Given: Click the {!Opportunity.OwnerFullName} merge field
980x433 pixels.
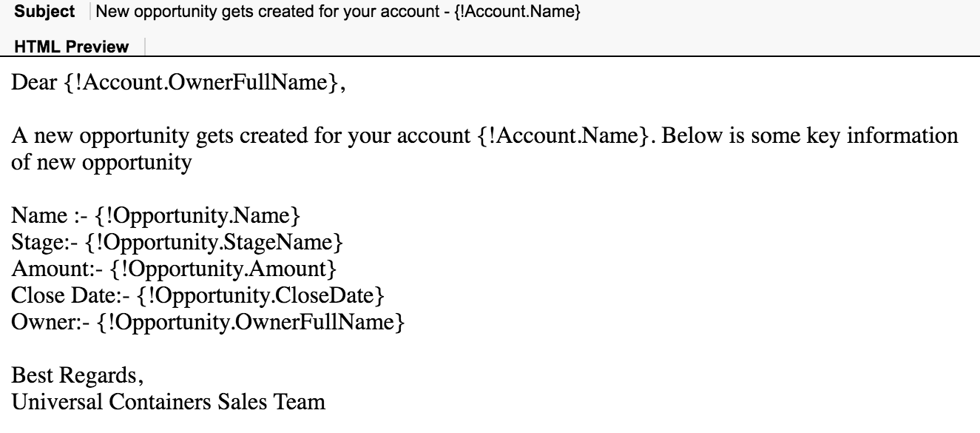Looking at the screenshot, I should (x=250, y=323).
